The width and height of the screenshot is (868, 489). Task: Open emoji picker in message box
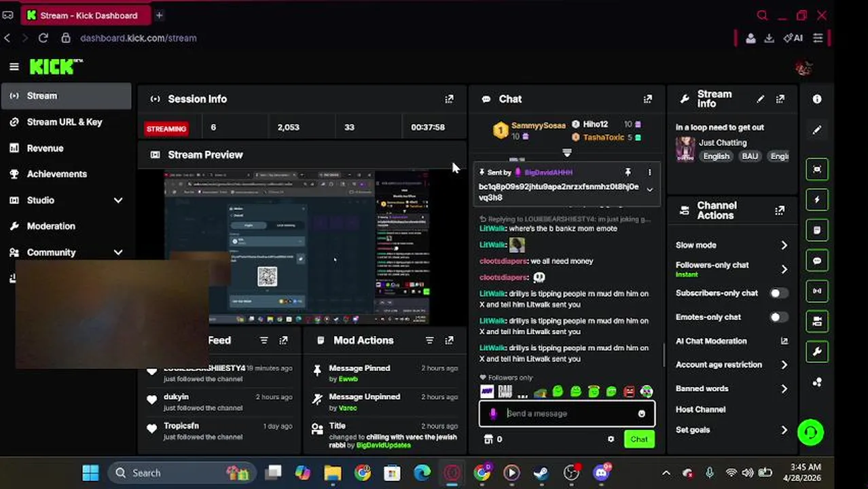(641, 414)
